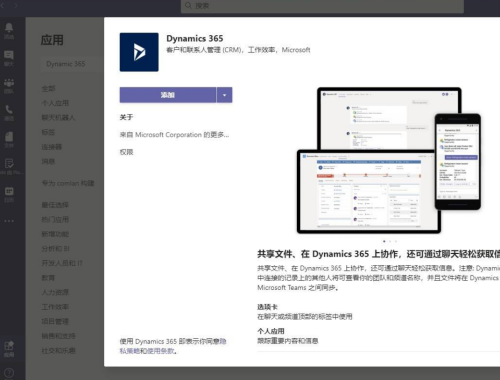Open the Files icon in sidebar

pyautogui.click(x=9, y=137)
